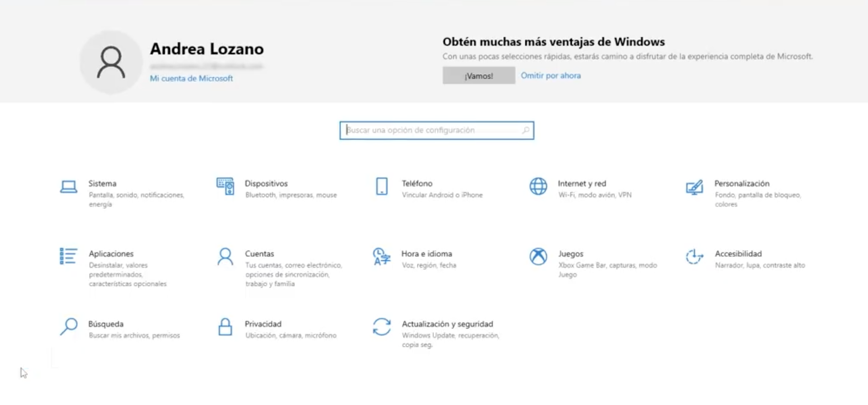868x405 pixels.
Task: Select the Sistema category title
Action: point(102,184)
